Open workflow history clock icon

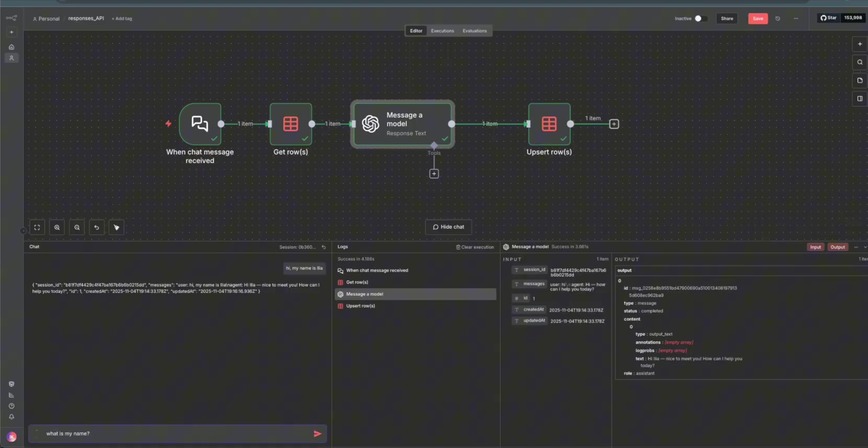778,18
